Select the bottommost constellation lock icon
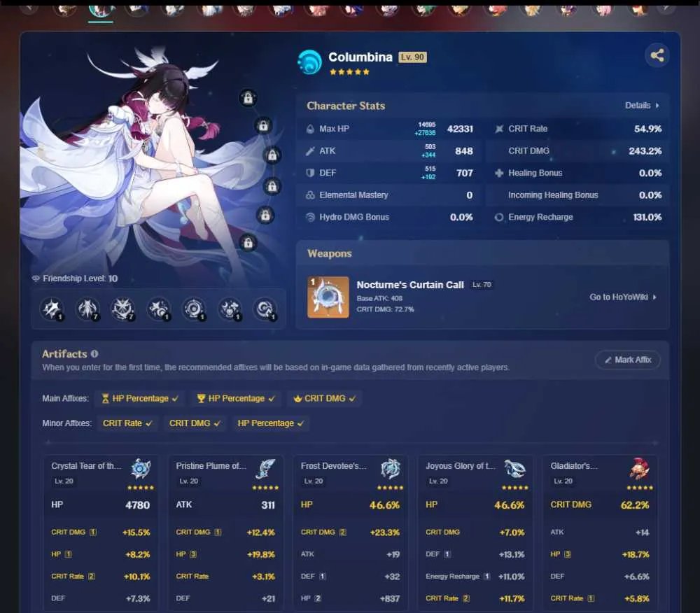This screenshot has width=700, height=613. [x=248, y=242]
